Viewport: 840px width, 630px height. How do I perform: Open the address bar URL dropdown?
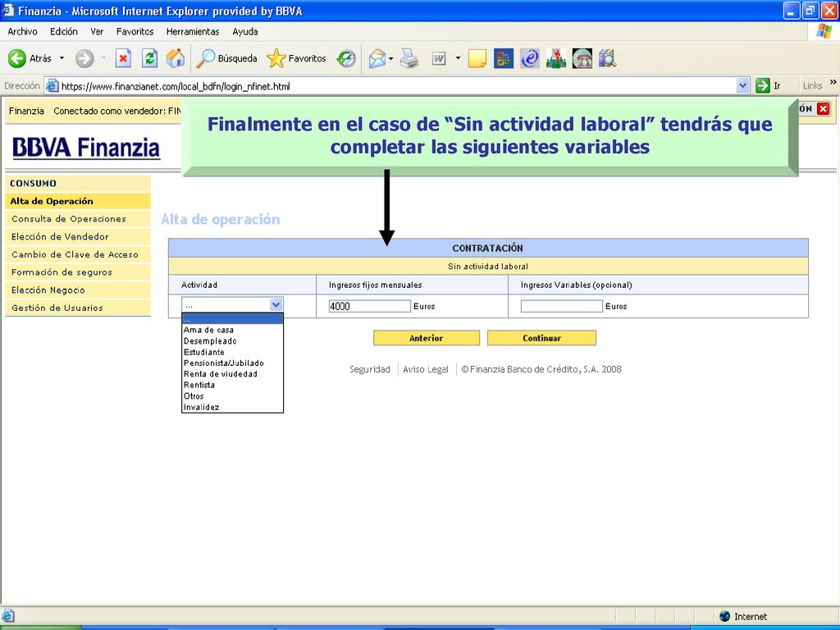tap(742, 85)
